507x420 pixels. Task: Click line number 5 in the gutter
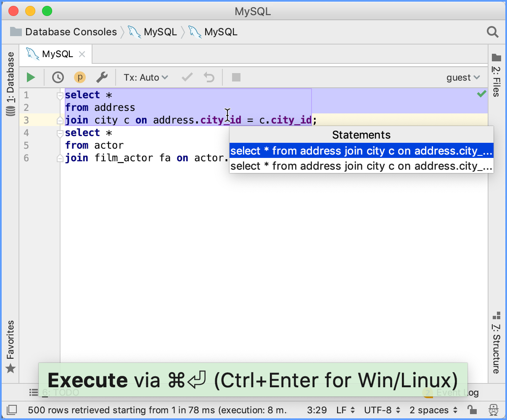26,145
